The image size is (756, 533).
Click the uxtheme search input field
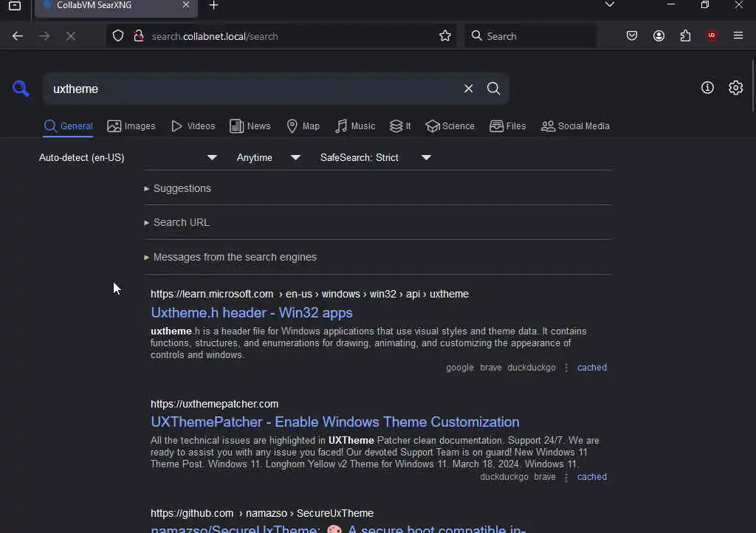251,89
